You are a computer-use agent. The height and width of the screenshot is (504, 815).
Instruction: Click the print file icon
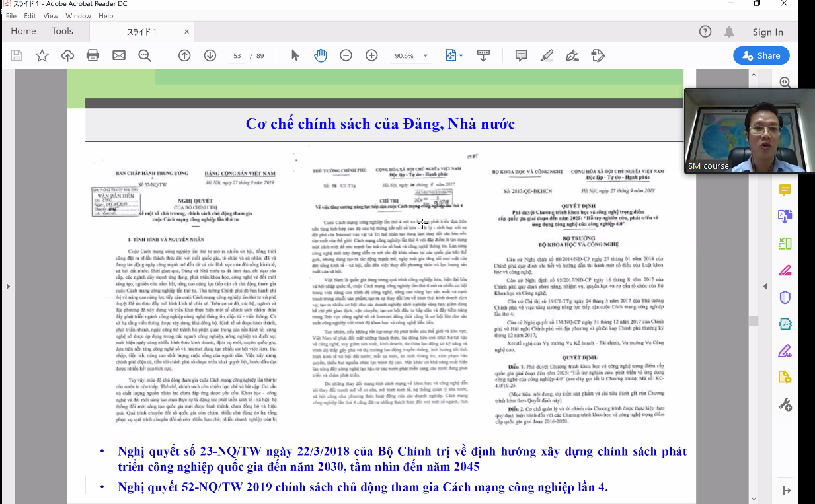[x=93, y=55]
